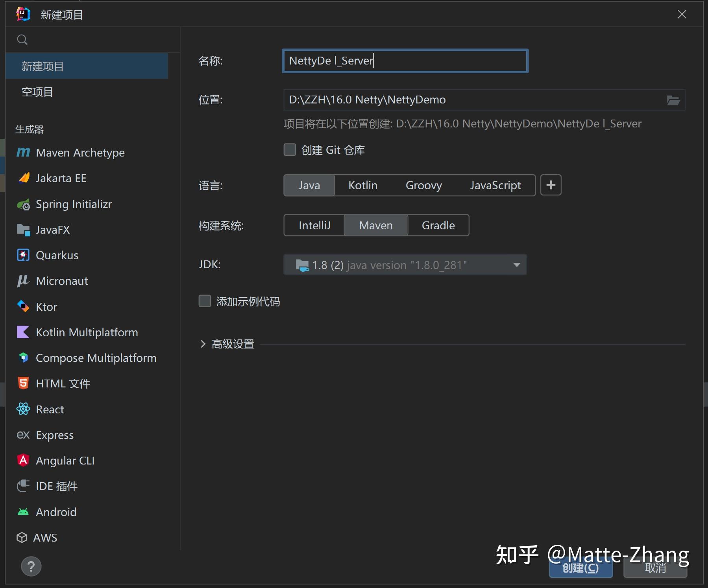
Task: Enable the 创建 Git 仓库 checkbox
Action: (x=290, y=149)
